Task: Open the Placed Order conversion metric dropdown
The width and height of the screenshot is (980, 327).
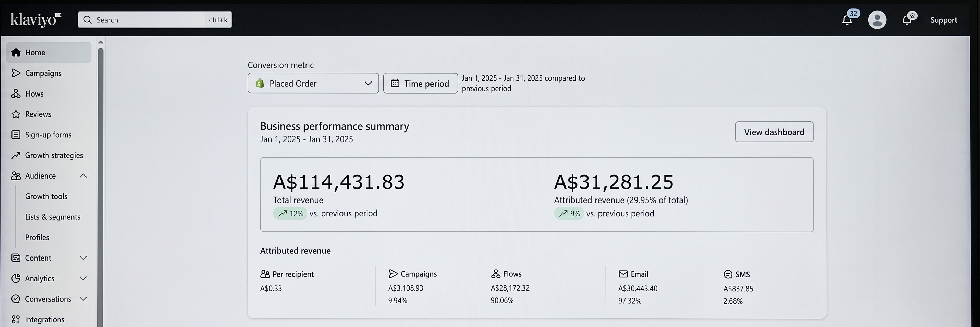Action: (313, 83)
